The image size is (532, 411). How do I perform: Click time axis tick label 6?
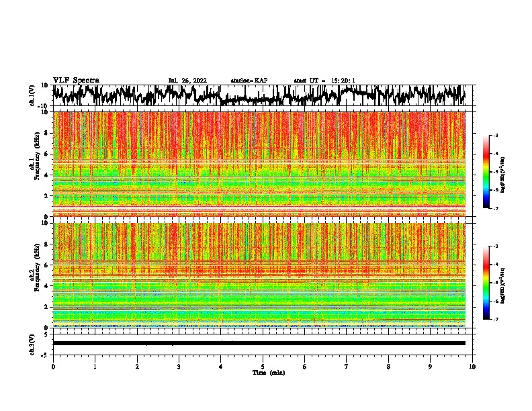pos(304,367)
